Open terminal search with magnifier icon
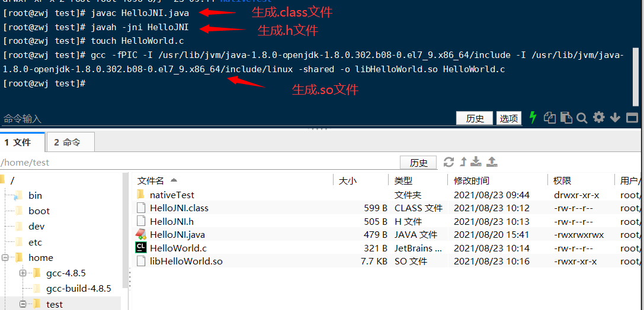The height and width of the screenshot is (310, 644). [582, 118]
